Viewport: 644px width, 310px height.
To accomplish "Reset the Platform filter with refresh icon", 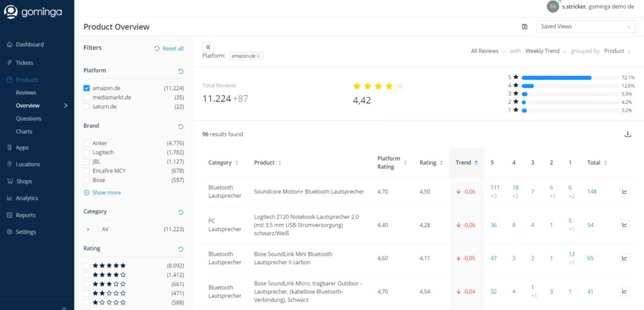I will [180, 71].
